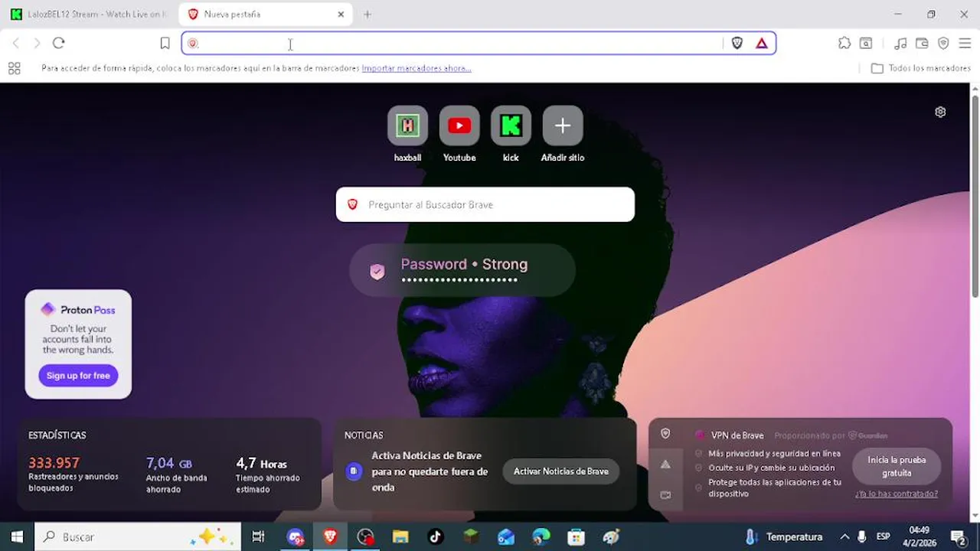Open the Brave main hamburger menu
Image resolution: width=980 pixels, height=551 pixels.
(x=965, y=44)
